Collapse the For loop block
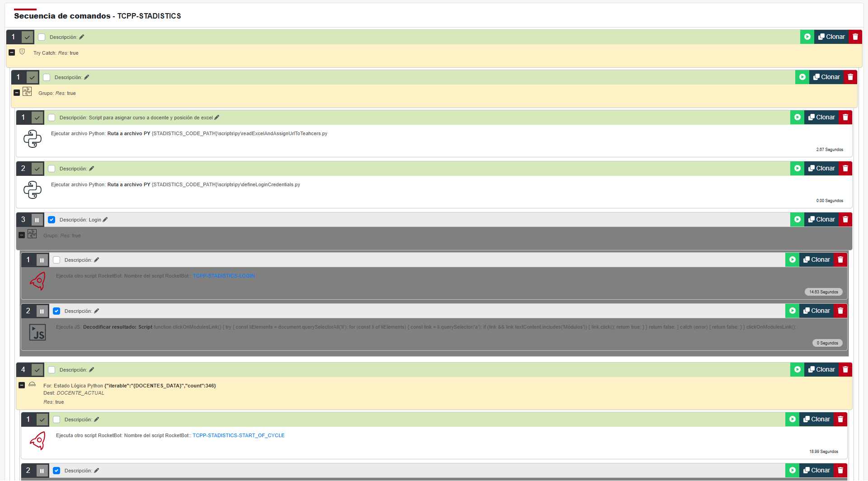868x481 pixels. click(22, 385)
